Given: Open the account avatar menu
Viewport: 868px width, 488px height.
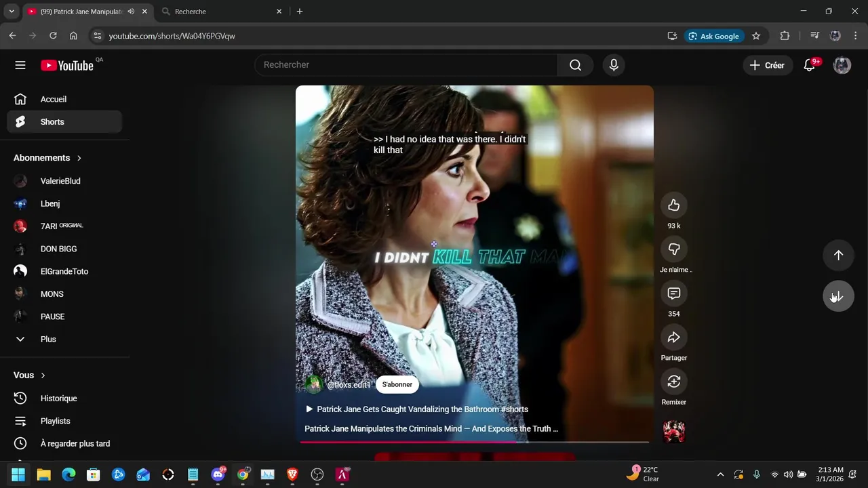Looking at the screenshot, I should pos(842,65).
